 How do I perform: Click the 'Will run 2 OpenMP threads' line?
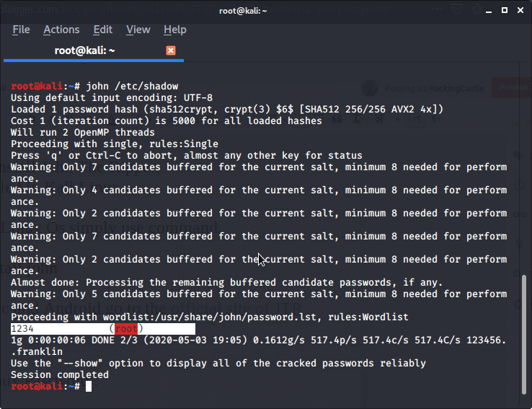pos(83,133)
